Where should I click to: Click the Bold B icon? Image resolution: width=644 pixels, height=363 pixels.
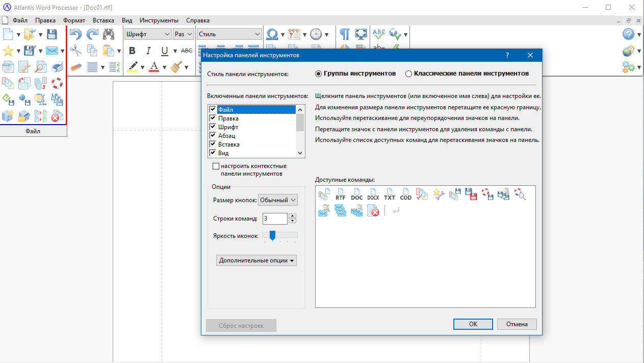point(132,51)
